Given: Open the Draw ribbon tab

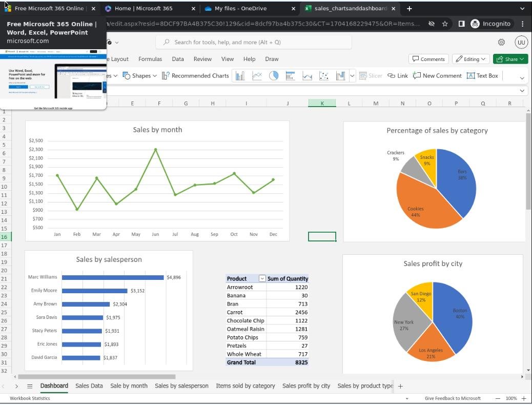Looking at the screenshot, I should pyautogui.click(x=272, y=59).
